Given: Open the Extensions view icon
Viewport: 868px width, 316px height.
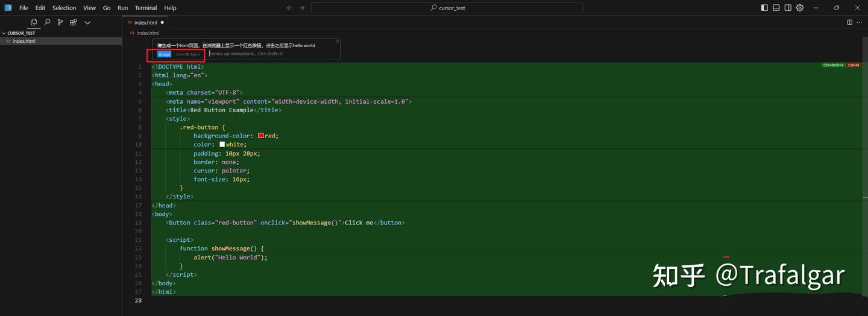Looking at the screenshot, I should coord(74,22).
